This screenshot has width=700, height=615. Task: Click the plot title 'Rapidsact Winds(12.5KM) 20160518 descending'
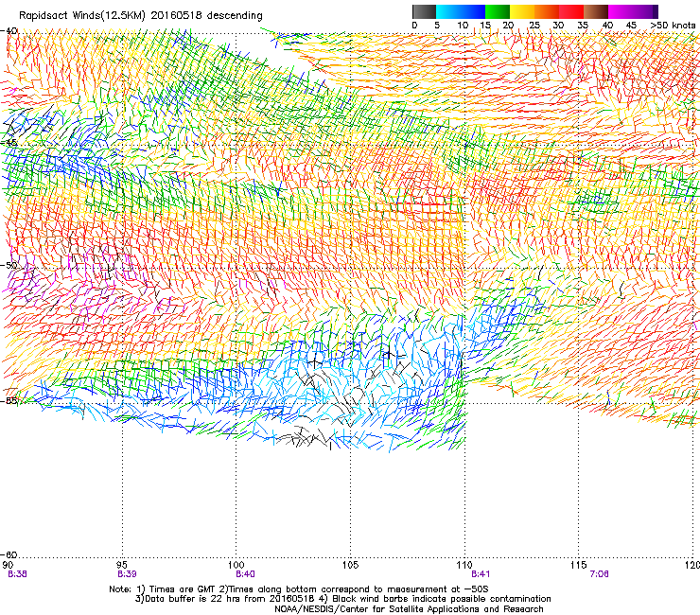pos(141,16)
